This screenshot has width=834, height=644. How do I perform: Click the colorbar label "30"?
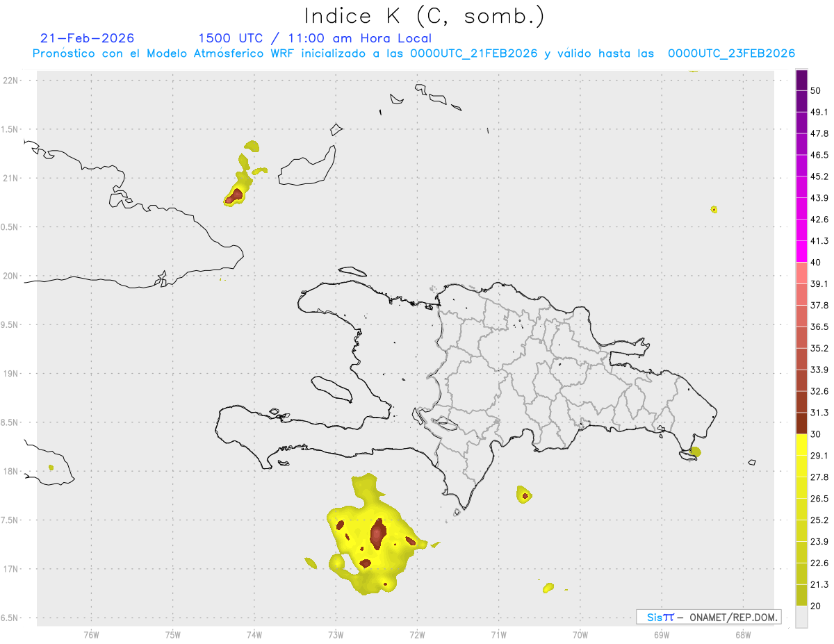pos(816,434)
